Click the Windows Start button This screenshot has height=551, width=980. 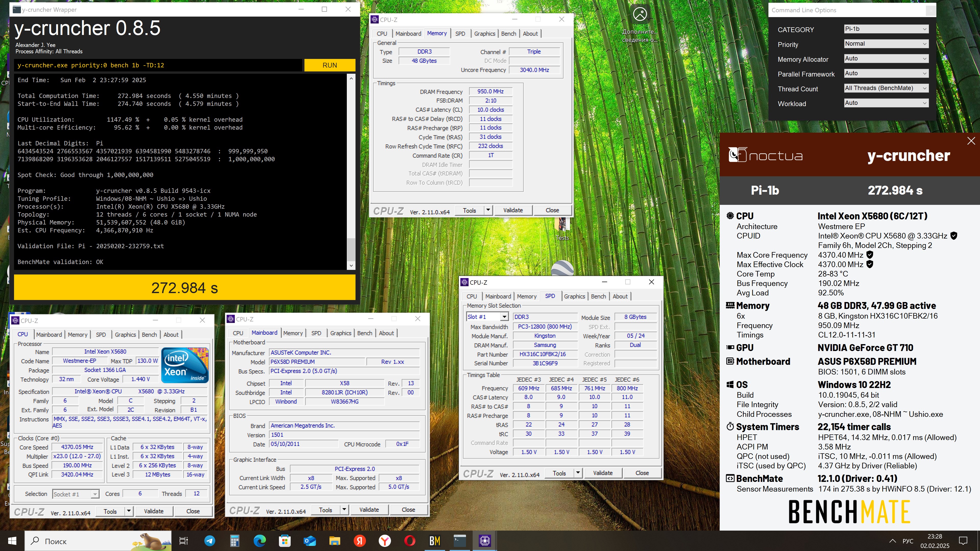click(12, 541)
